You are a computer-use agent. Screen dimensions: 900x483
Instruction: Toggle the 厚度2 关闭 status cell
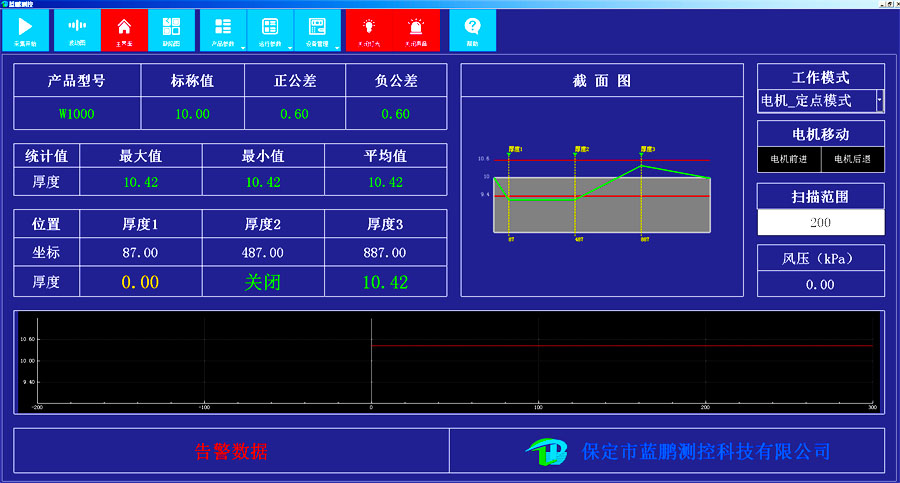click(x=263, y=282)
